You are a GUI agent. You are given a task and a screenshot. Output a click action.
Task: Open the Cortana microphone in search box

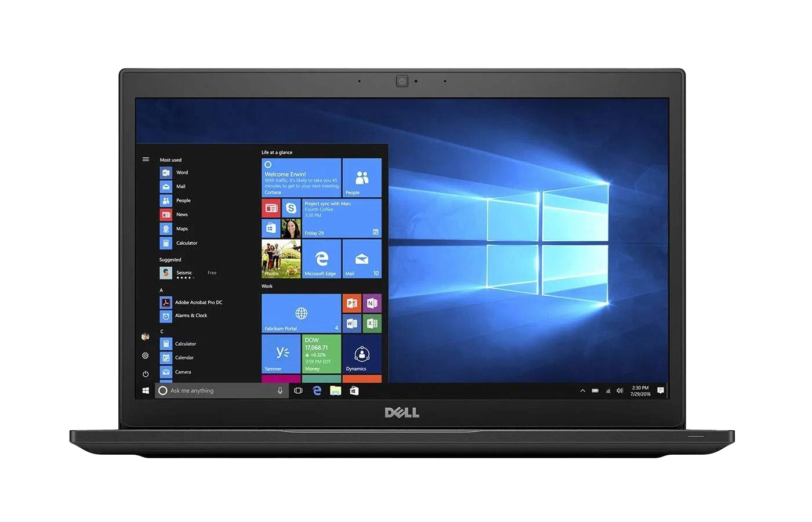click(280, 391)
